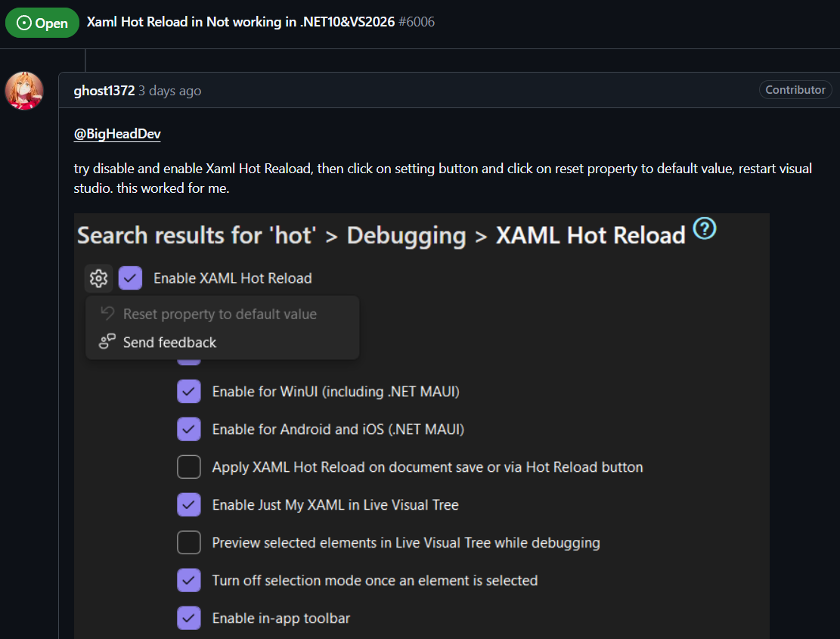Open the ghost1372 profile username link
The width and height of the screenshot is (840, 639).
104,91
